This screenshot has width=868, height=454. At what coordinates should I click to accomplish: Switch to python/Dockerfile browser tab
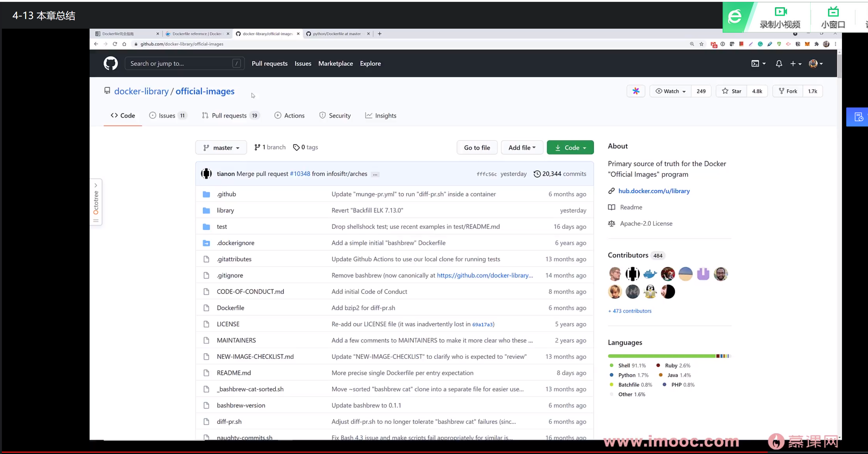coord(336,34)
